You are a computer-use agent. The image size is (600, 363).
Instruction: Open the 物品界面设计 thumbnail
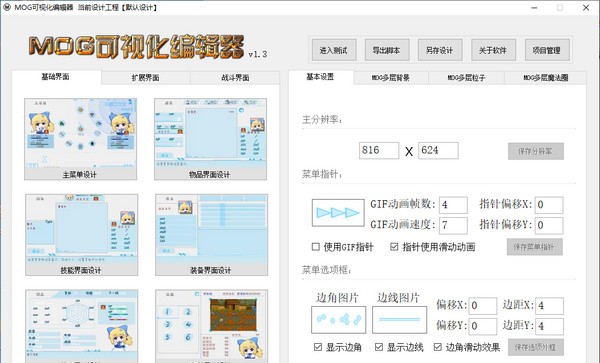click(210, 139)
